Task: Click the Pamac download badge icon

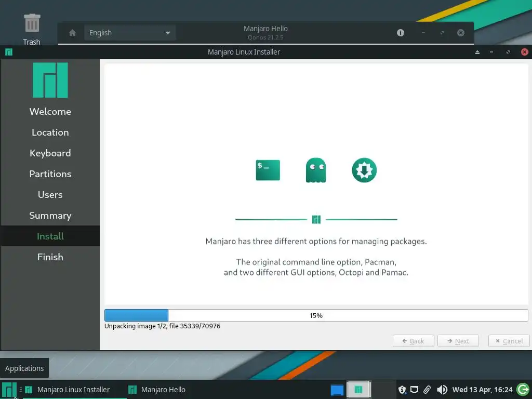Action: [x=364, y=170]
